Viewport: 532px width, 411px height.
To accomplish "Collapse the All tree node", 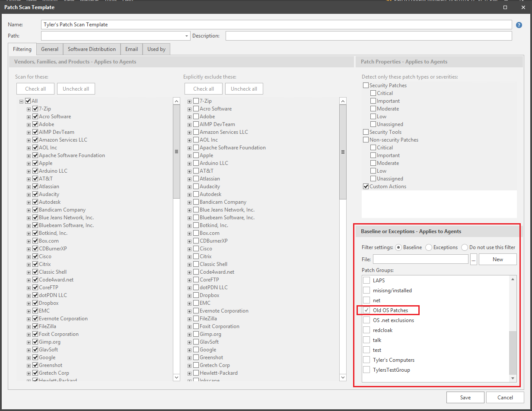I will pyautogui.click(x=21, y=101).
